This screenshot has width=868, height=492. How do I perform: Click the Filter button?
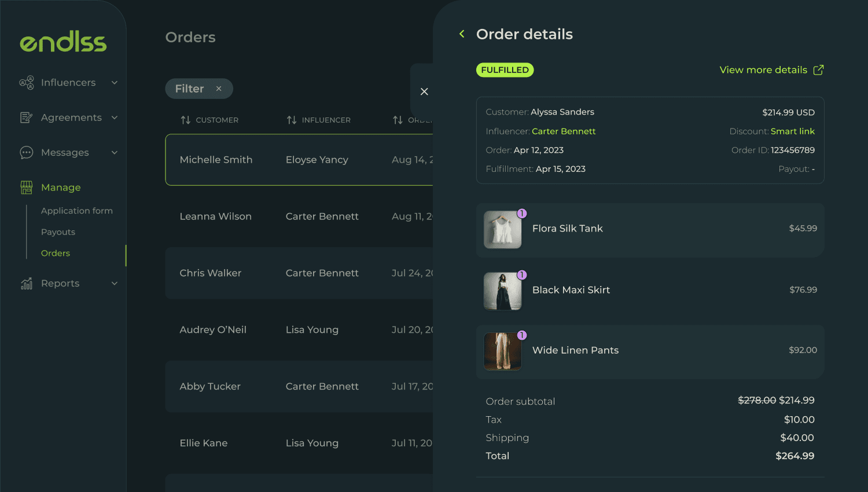tap(199, 89)
